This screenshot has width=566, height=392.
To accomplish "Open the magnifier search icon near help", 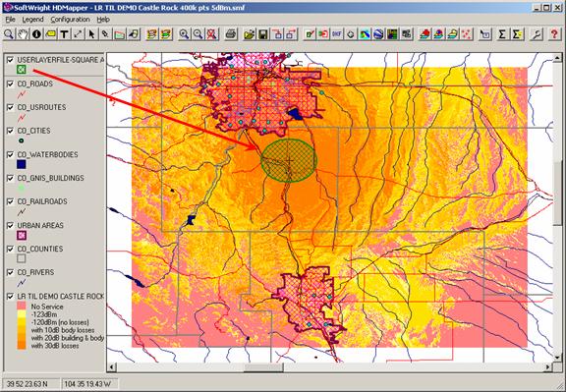I will [537, 34].
